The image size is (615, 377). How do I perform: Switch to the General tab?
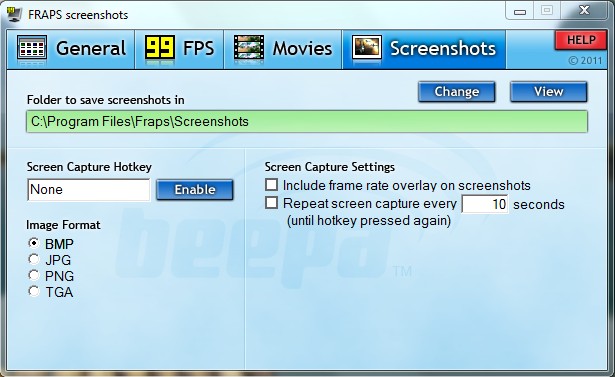pyautogui.click(x=71, y=49)
